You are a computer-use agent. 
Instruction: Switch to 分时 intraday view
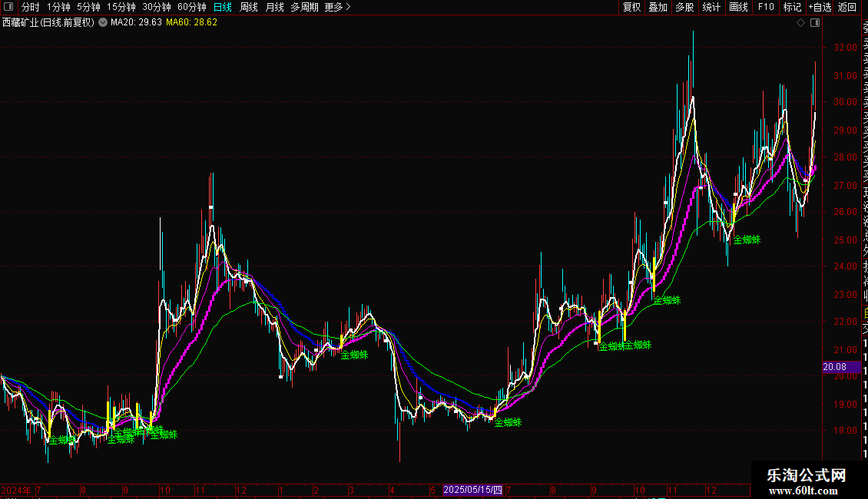(31, 7)
